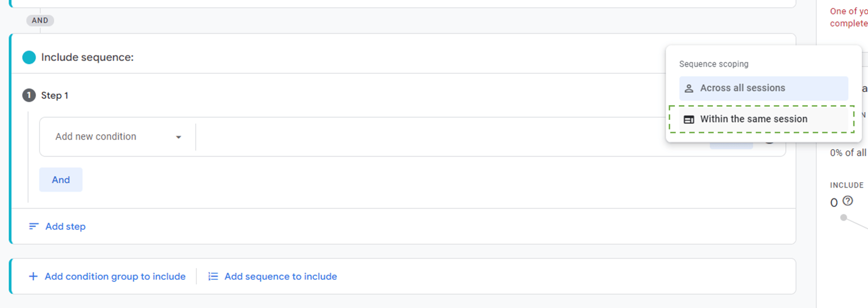Click the Step 1 label
Screen dimensions: 868x308
(x=55, y=95)
